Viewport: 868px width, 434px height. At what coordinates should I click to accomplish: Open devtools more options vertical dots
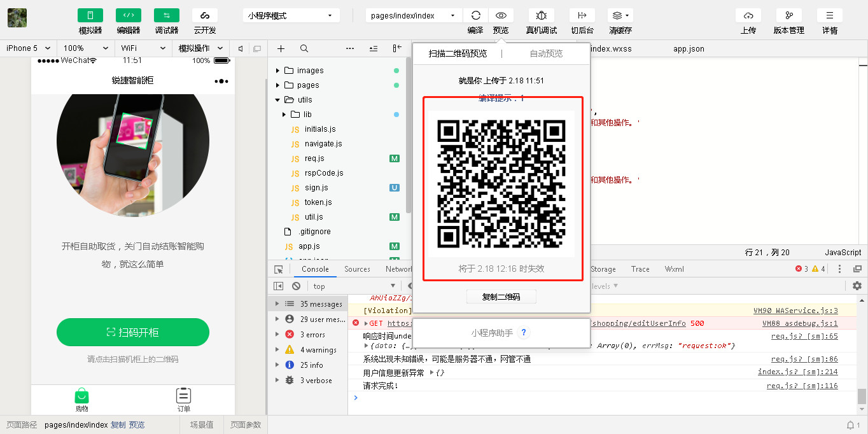click(x=839, y=269)
